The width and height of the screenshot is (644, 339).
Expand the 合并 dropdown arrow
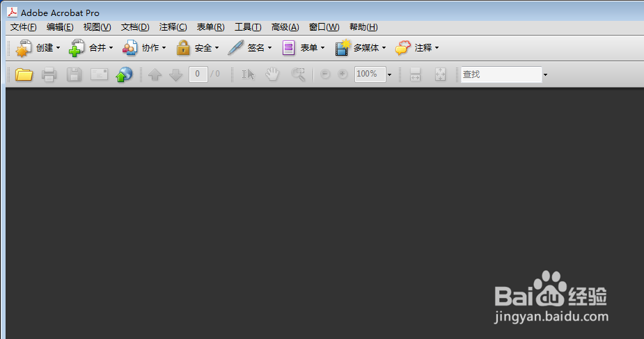point(111,48)
